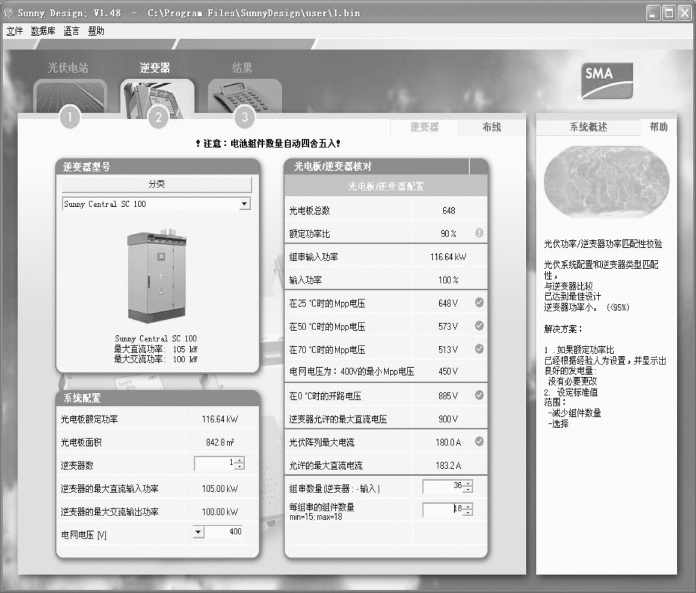Open the 电网电压 [V] dropdown arrow

point(198,532)
